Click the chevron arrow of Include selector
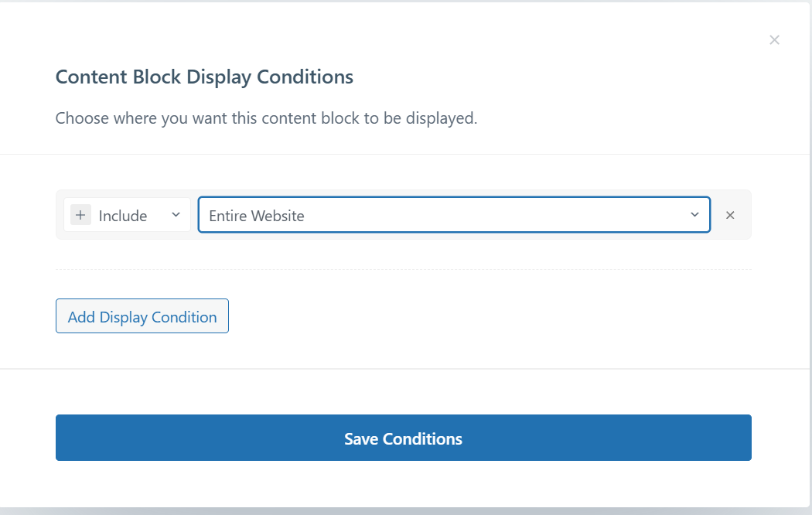 (176, 215)
